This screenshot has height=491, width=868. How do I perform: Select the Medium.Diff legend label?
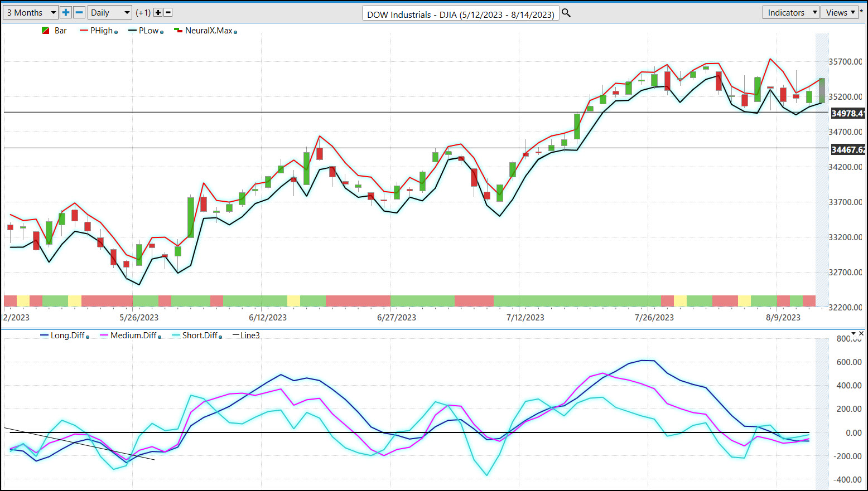point(133,336)
